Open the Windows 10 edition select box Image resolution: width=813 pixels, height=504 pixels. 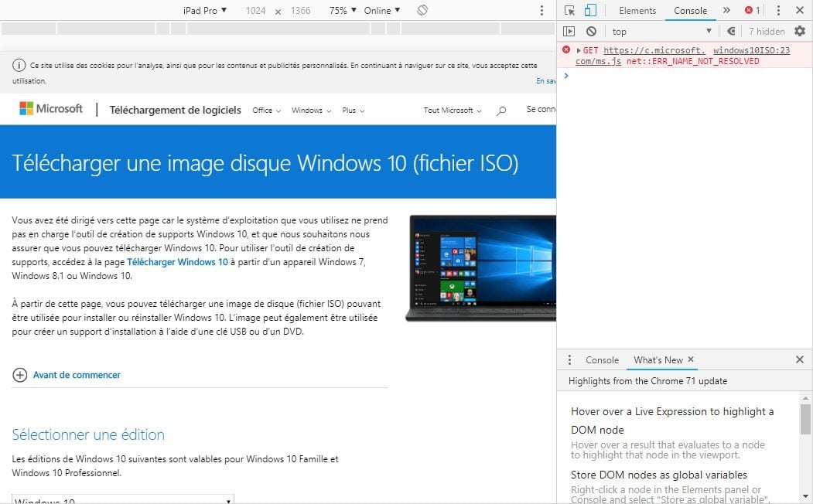pyautogui.click(x=123, y=499)
